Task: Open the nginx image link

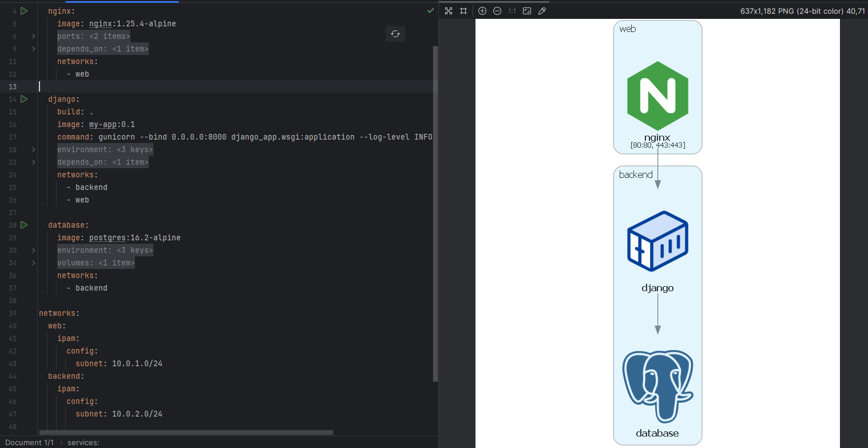Action: pos(101,23)
